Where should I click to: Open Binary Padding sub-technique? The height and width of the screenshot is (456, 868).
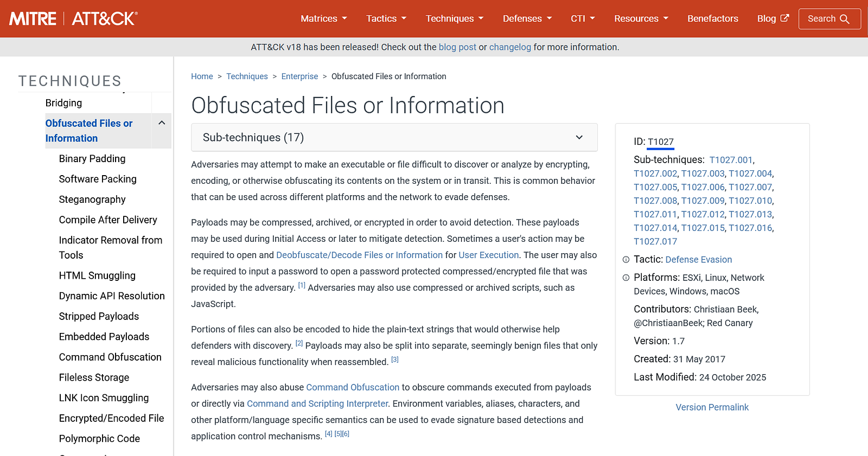pyautogui.click(x=92, y=159)
